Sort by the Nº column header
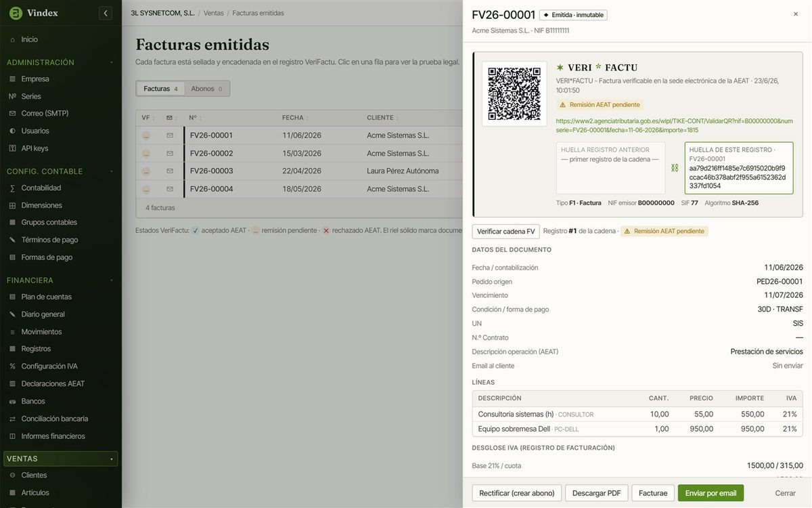 [196, 118]
